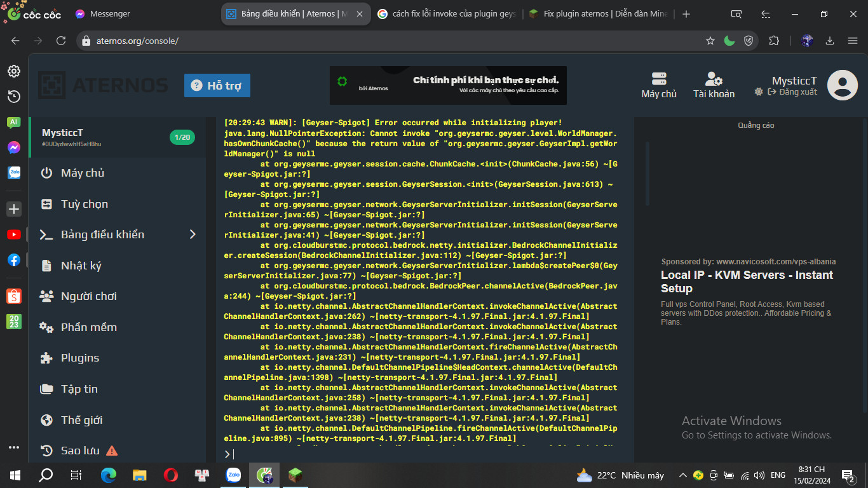Screen dimensions: 868x488
Task: Click the Hỗ trợ support button
Action: (x=217, y=86)
